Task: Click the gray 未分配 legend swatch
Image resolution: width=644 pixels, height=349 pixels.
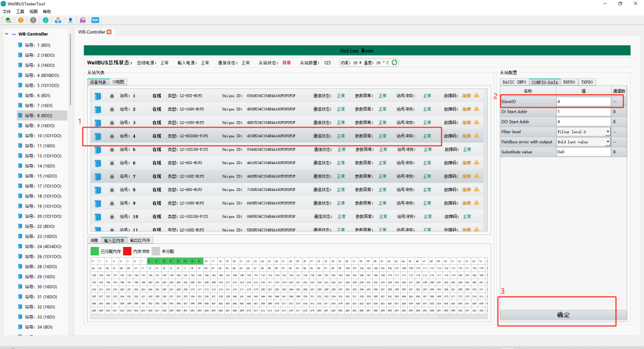Action: pos(156,251)
